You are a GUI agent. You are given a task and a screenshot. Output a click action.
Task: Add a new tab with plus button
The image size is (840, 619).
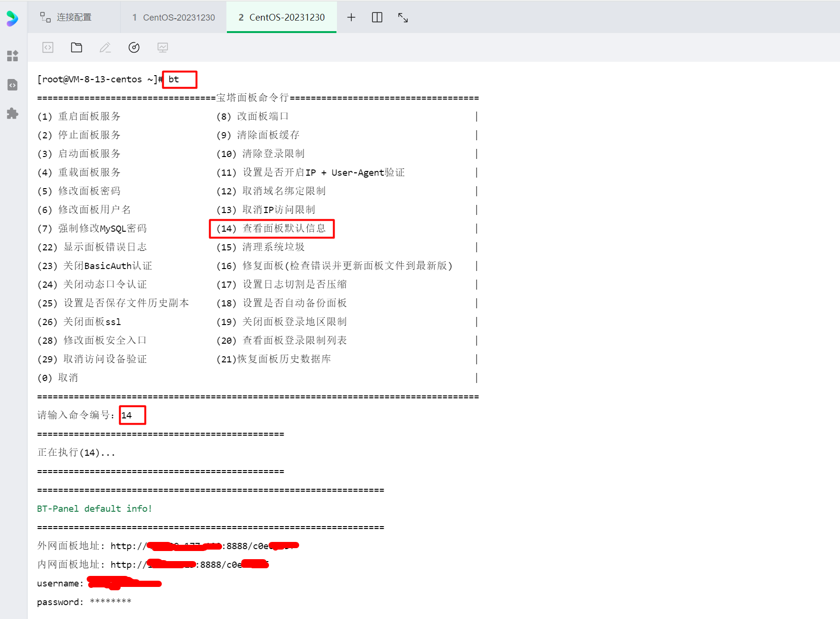[x=351, y=17]
